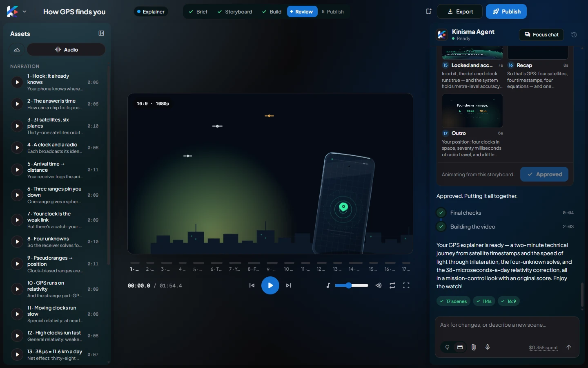
Task: Open the chat history icon
Action: [574, 35]
